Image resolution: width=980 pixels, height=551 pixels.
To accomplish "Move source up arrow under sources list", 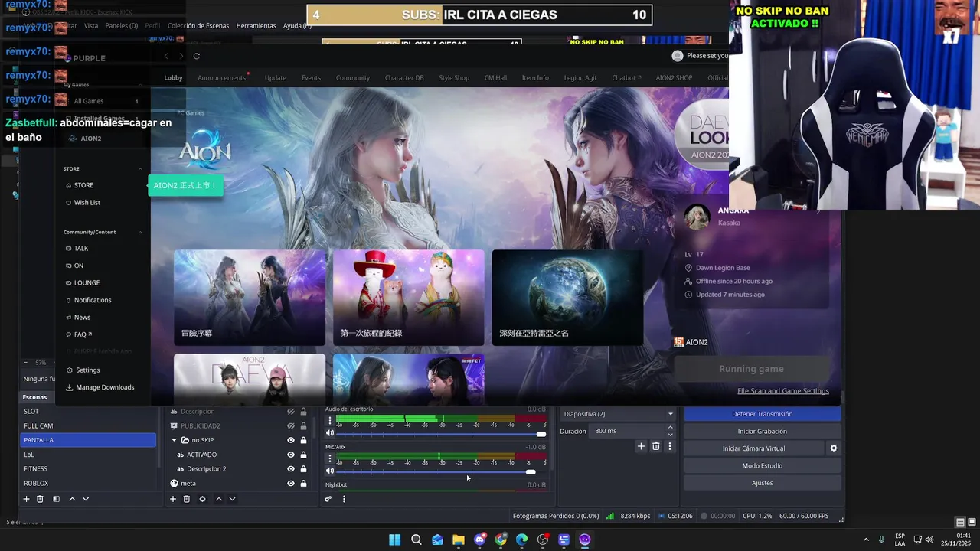I will point(218,499).
